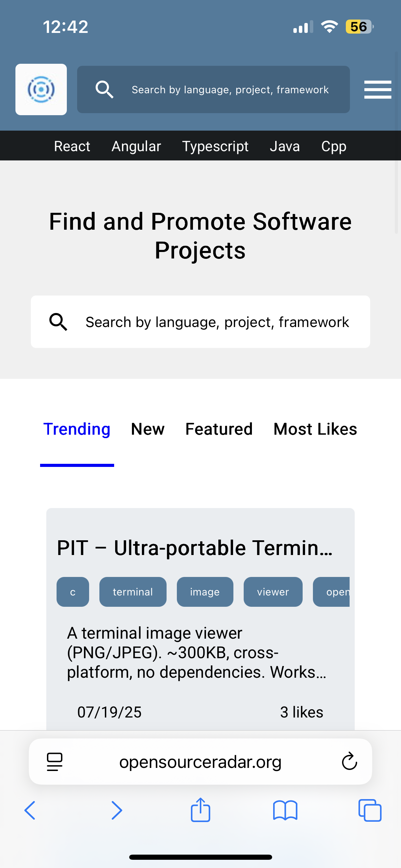The height and width of the screenshot is (868, 401).
Task: Select the Typescript category
Action: click(216, 146)
